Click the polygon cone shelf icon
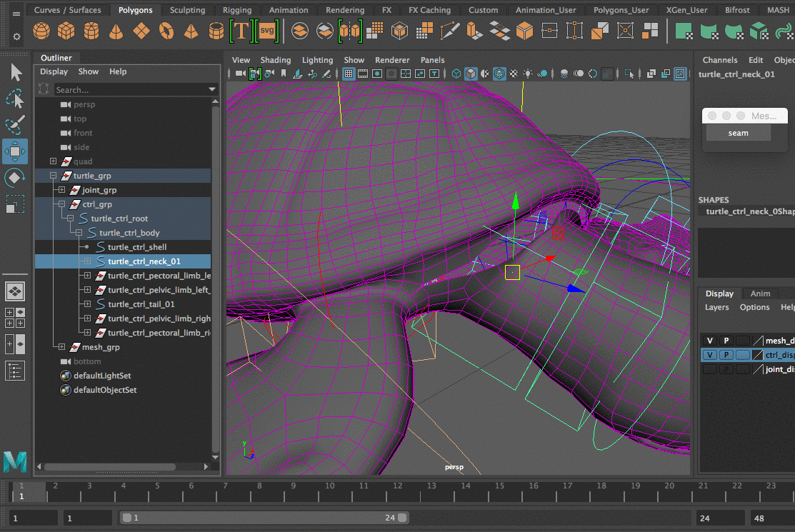Screen dimensions: 795x532 116,31
